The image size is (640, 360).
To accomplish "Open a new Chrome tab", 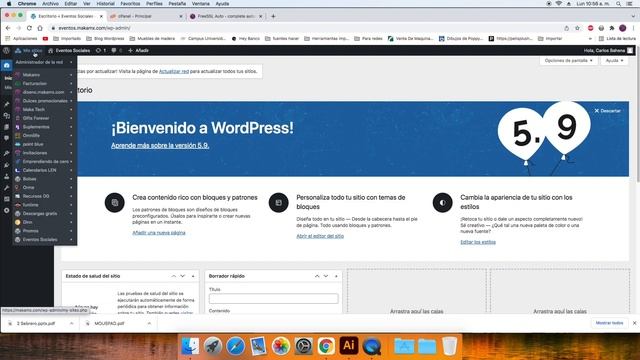I will click(x=273, y=16).
